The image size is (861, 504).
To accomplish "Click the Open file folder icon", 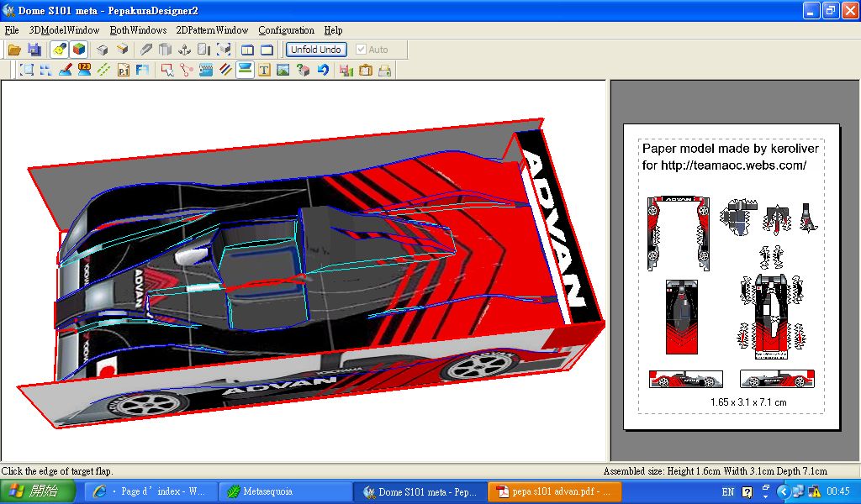I will 14,50.
